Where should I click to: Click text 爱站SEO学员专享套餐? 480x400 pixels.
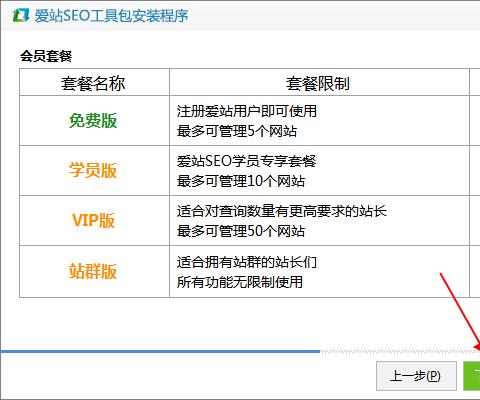click(246, 161)
